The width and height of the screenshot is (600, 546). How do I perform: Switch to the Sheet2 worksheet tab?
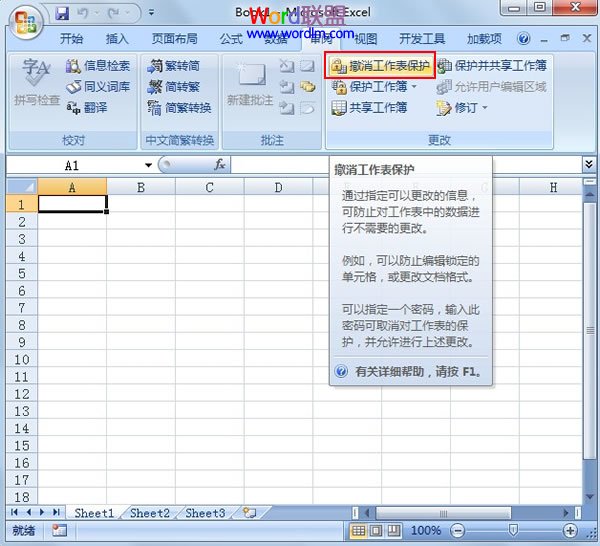pyautogui.click(x=149, y=513)
